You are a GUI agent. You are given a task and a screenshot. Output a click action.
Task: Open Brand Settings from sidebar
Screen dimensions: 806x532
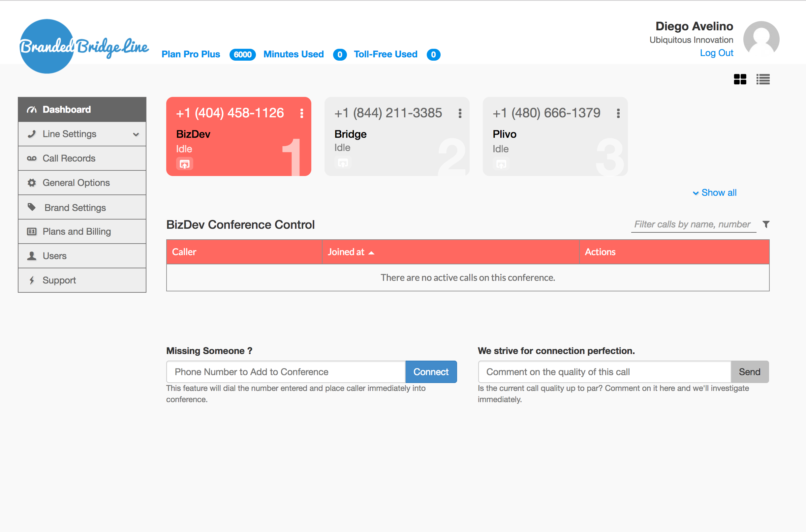[x=75, y=208]
